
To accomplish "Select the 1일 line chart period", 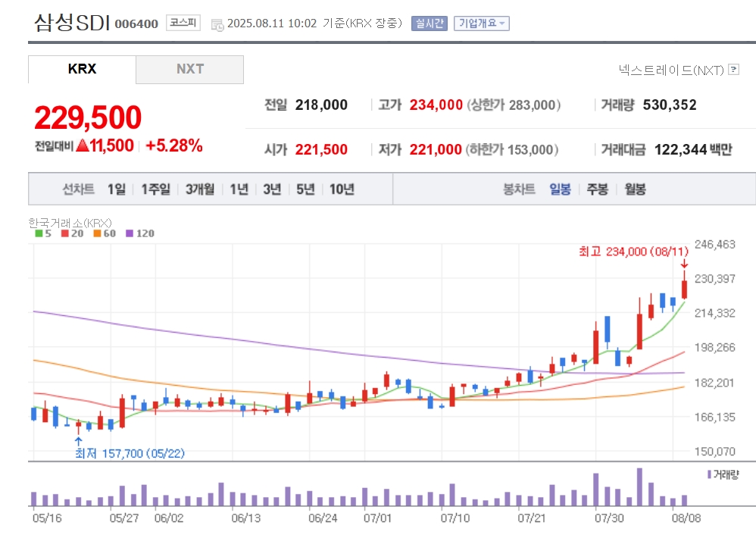I will tap(116, 189).
